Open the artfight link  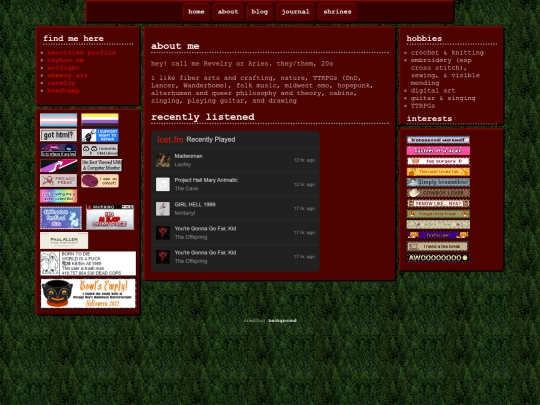tap(63, 68)
